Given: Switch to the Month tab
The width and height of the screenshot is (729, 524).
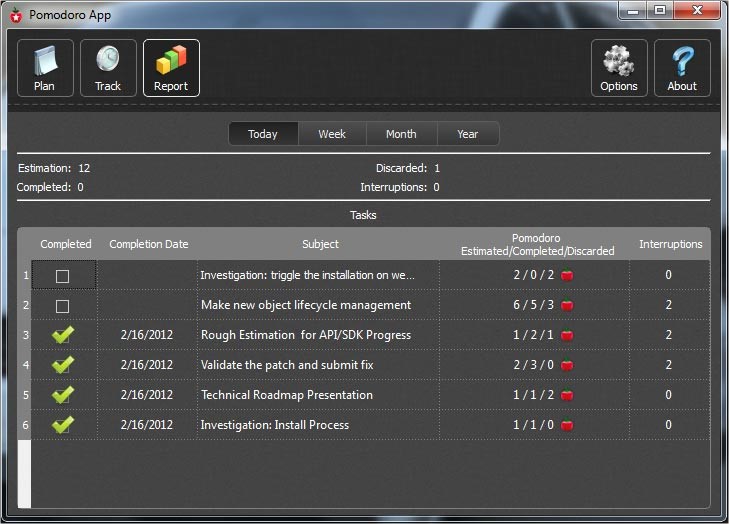Looking at the screenshot, I should (x=401, y=134).
